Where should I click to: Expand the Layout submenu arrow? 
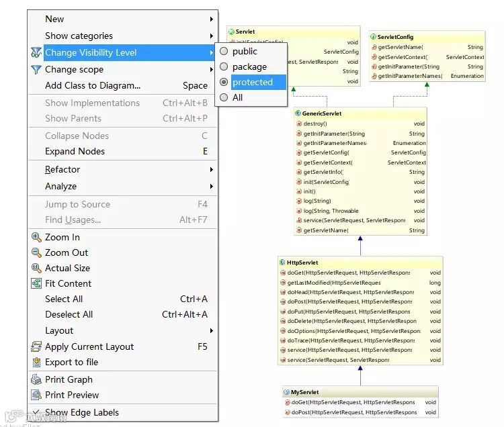click(x=212, y=331)
